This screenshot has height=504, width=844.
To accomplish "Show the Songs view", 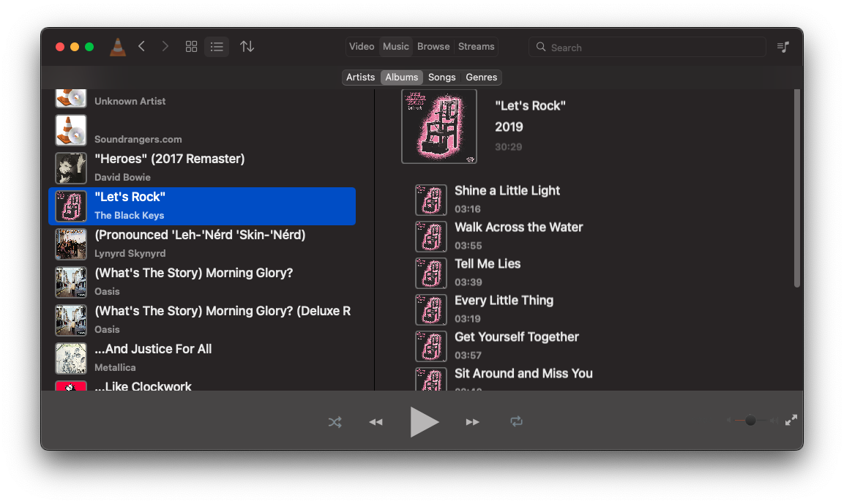I will [x=442, y=78].
